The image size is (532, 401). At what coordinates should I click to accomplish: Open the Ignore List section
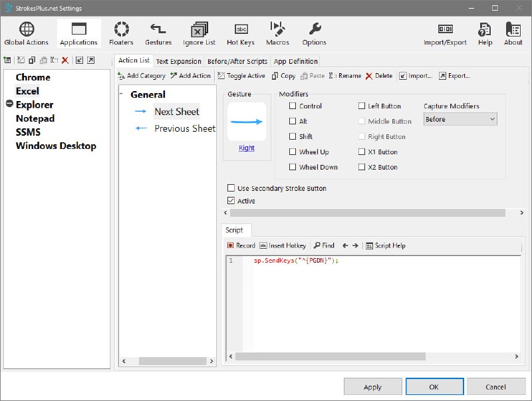(x=199, y=34)
